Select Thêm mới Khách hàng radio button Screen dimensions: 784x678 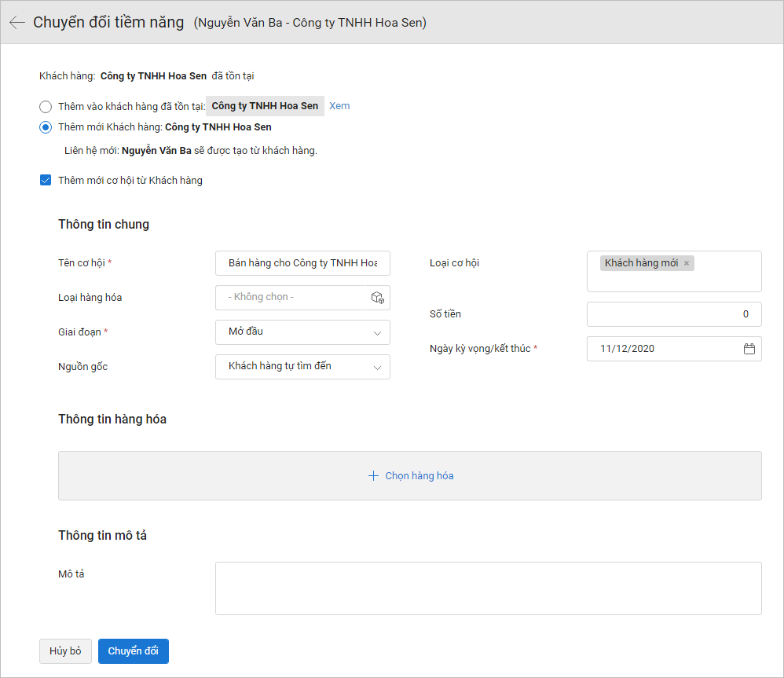[x=46, y=127]
